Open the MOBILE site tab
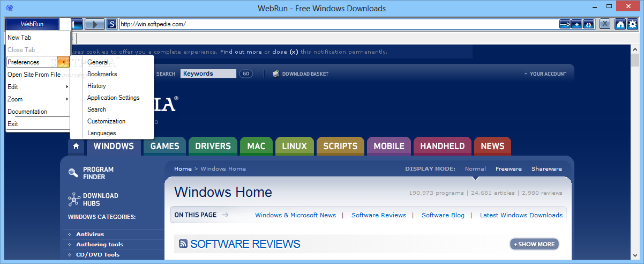 389,146
